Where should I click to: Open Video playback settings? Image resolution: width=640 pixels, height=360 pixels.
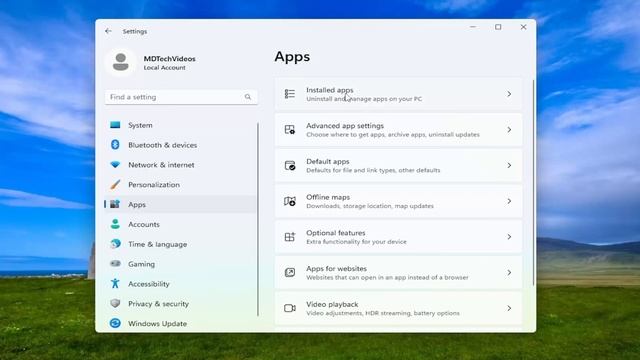[398, 308]
